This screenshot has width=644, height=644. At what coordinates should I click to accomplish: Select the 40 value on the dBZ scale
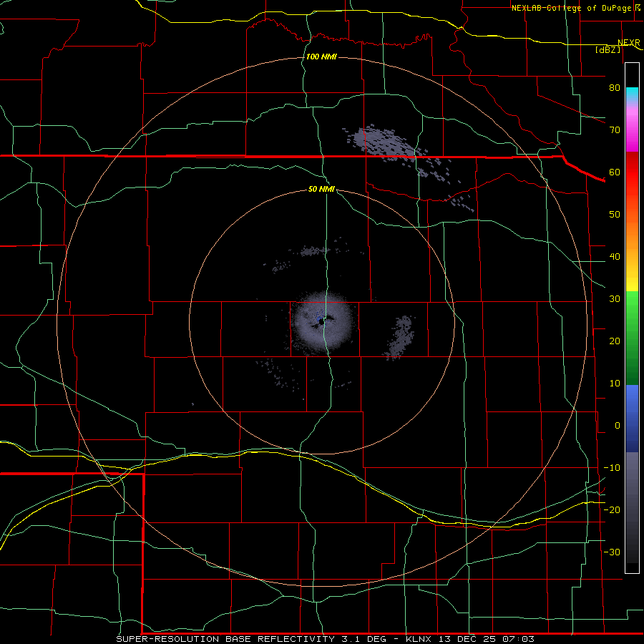point(615,257)
